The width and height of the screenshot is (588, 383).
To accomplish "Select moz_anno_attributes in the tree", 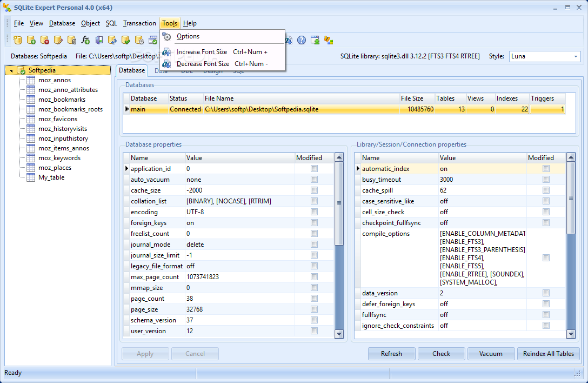I will pos(68,90).
